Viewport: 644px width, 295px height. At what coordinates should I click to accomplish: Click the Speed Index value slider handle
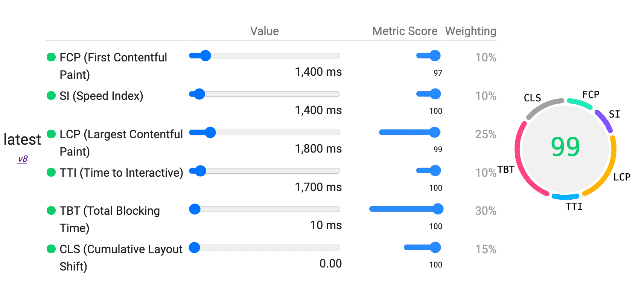pos(199,94)
